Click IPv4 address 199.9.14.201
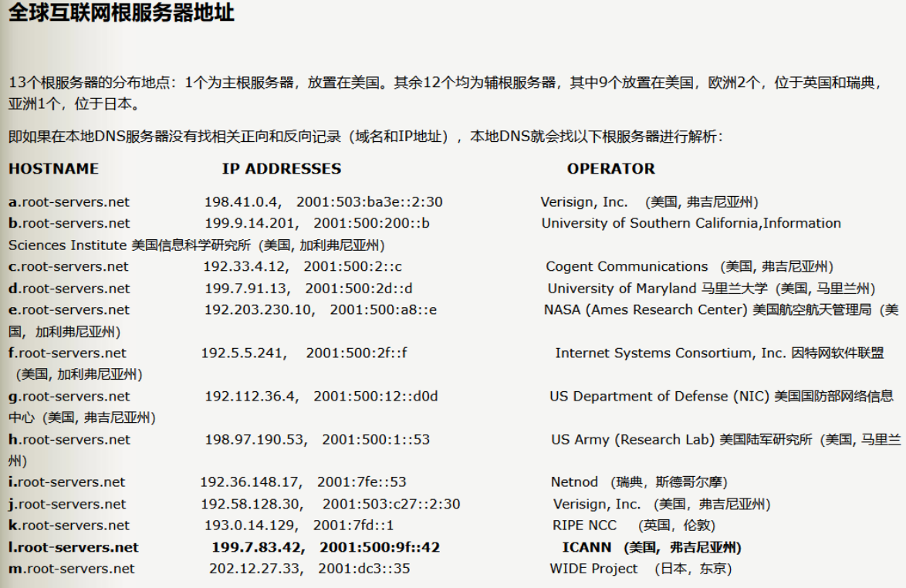The width and height of the screenshot is (906, 588). [x=252, y=224]
